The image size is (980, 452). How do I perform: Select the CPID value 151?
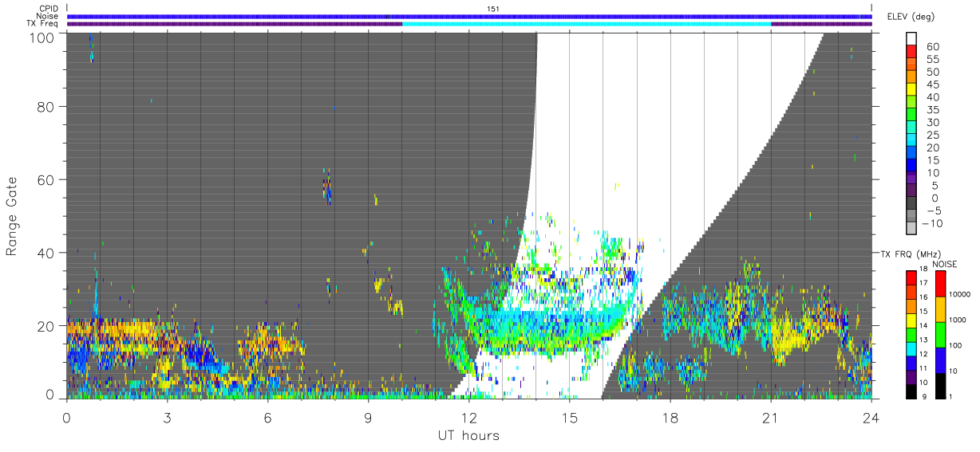pos(493,8)
